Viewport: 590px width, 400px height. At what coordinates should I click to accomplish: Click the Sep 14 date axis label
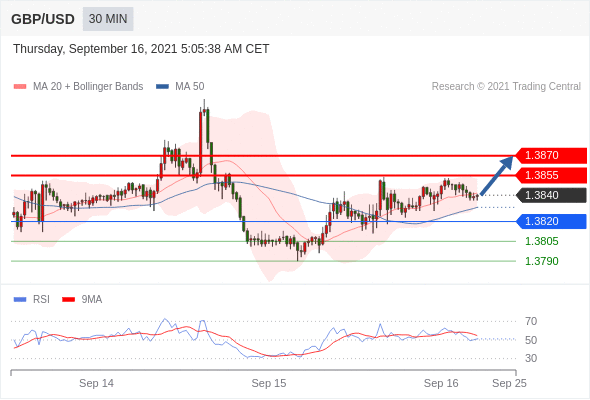click(x=96, y=383)
